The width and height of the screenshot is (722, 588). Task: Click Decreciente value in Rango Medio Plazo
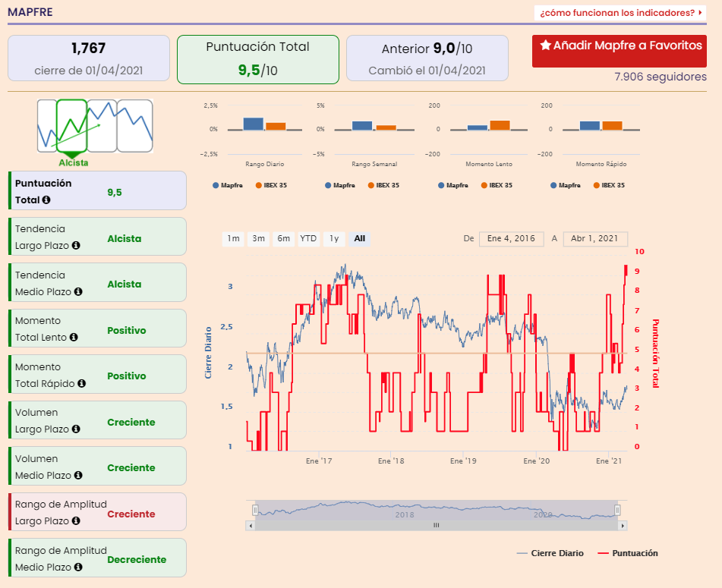tap(137, 560)
